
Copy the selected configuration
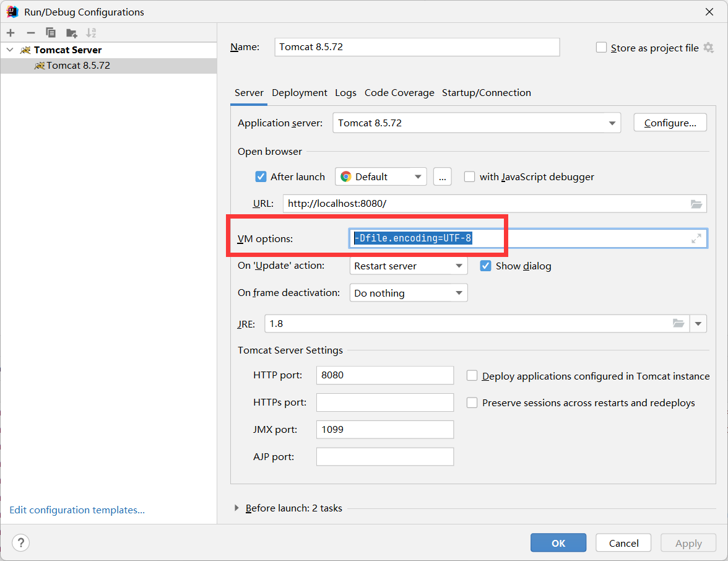(51, 33)
